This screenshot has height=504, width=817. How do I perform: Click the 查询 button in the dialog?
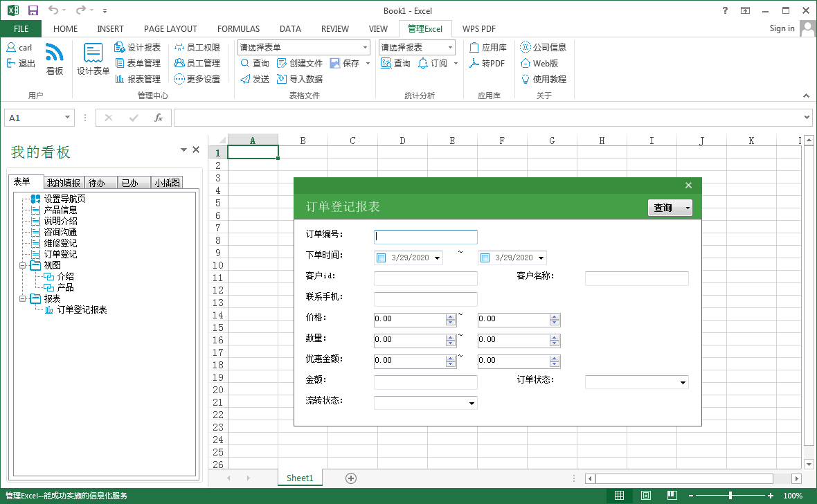coord(663,208)
